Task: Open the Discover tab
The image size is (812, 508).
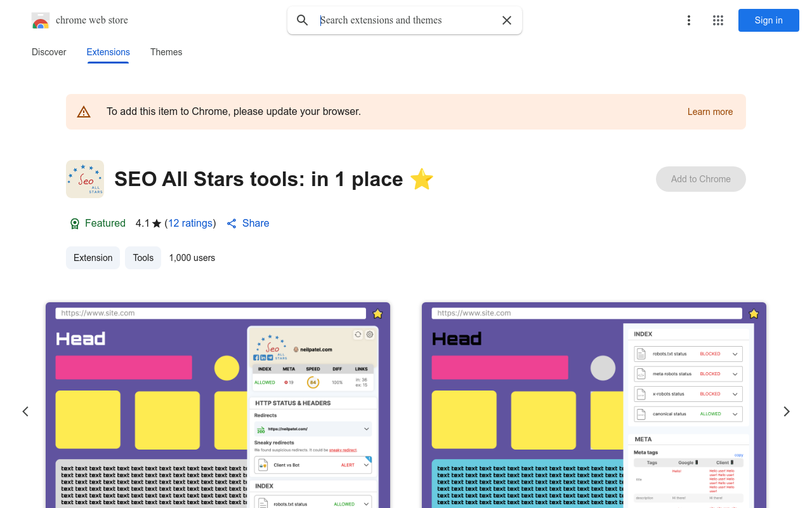Action: coord(49,52)
